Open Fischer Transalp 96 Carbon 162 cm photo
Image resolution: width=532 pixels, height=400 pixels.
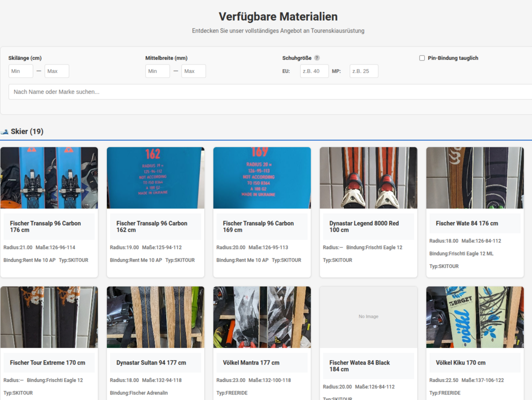tap(155, 178)
